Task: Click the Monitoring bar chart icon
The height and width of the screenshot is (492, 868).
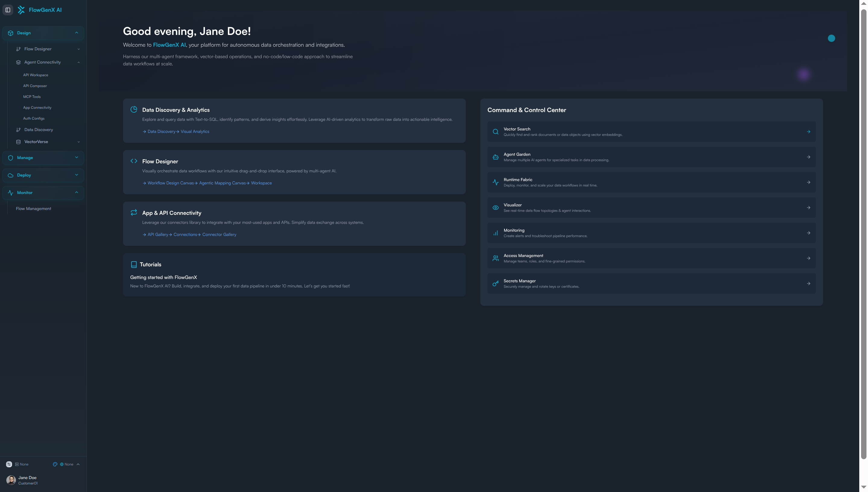Action: click(495, 233)
